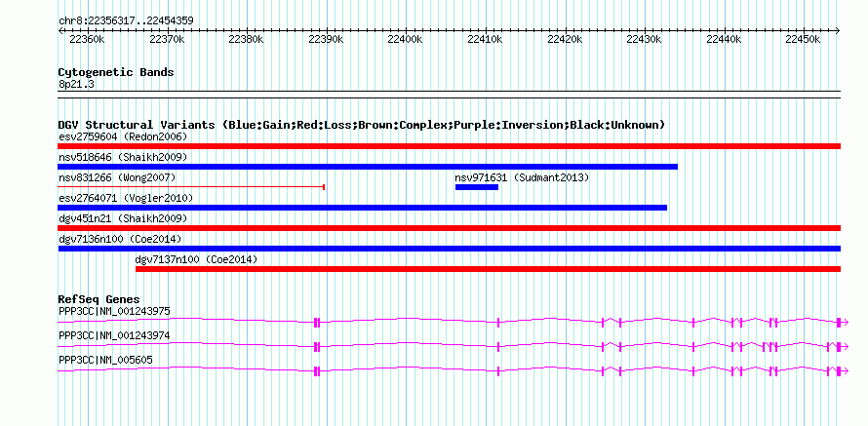Select the PPP3CC|NM_001243975 transcript label
The image size is (868, 426).
[114, 312]
